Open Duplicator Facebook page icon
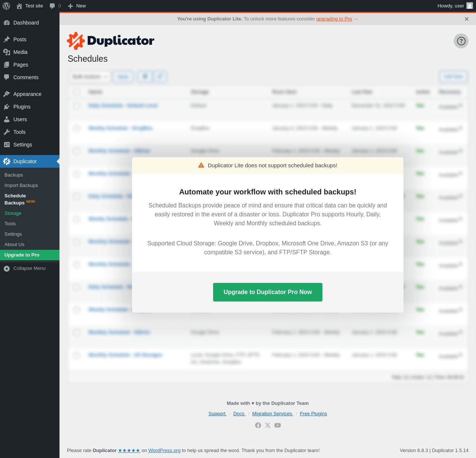The height and width of the screenshot is (458, 476). pyautogui.click(x=258, y=425)
